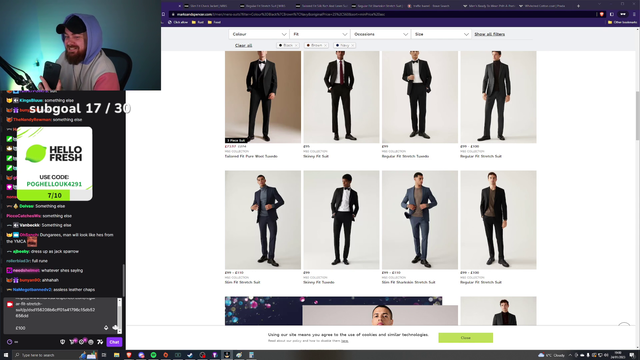Viewport: 640px width, 360px height.
Task: Open the Tailored Fit Pure Wool Tuxedo image
Action: click(x=263, y=97)
